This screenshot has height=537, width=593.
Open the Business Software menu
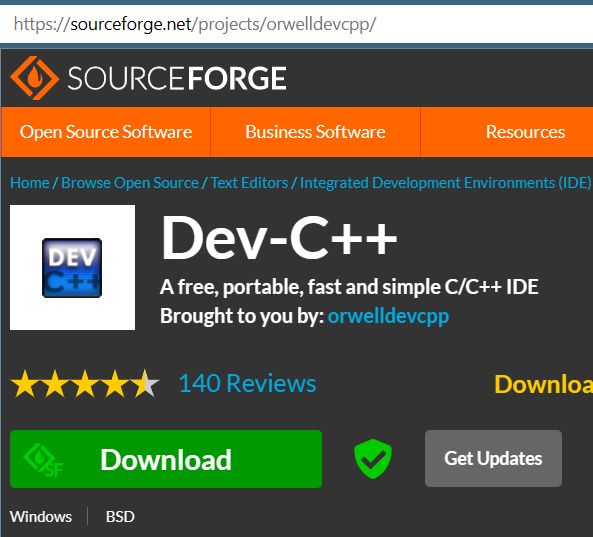click(315, 132)
